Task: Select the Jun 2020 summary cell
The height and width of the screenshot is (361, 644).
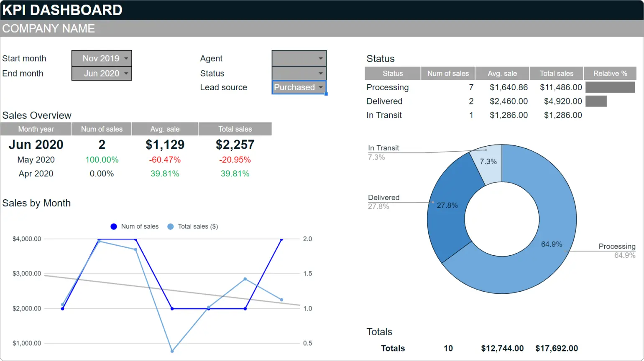Action: tap(36, 145)
